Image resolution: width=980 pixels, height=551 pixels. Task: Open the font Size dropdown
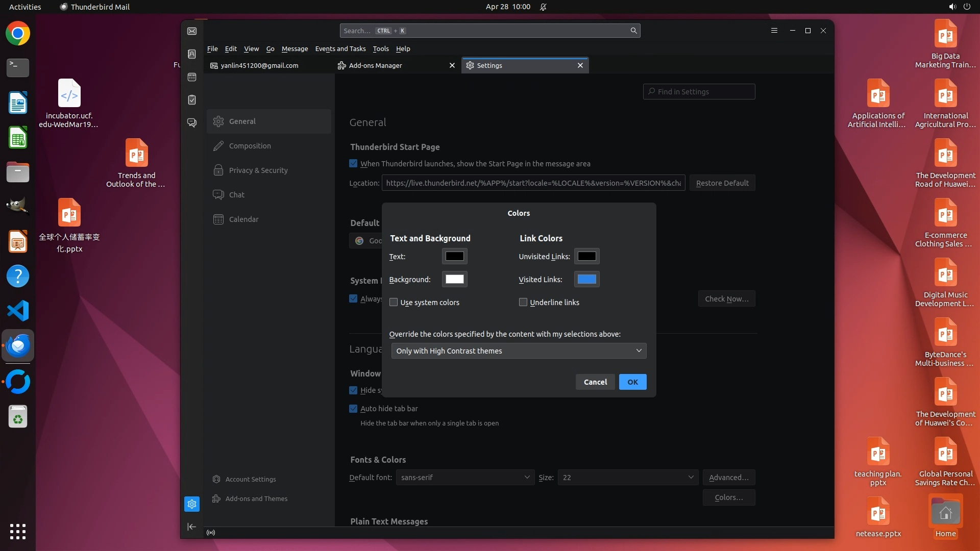tap(627, 478)
